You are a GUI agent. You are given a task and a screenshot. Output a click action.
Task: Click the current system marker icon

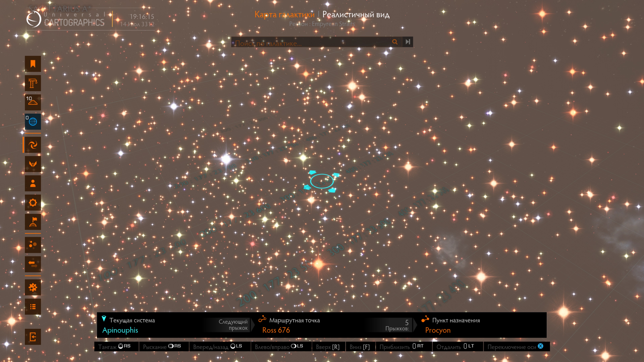tap(104, 319)
